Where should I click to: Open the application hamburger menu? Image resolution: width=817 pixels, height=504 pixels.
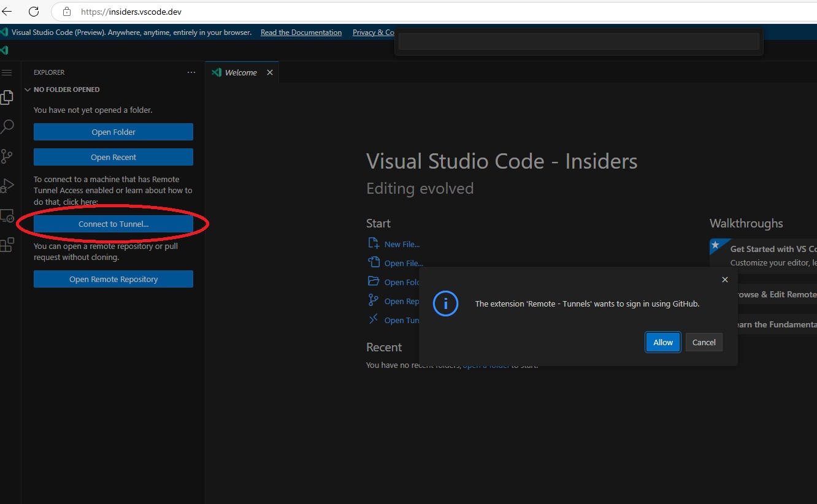(8, 72)
